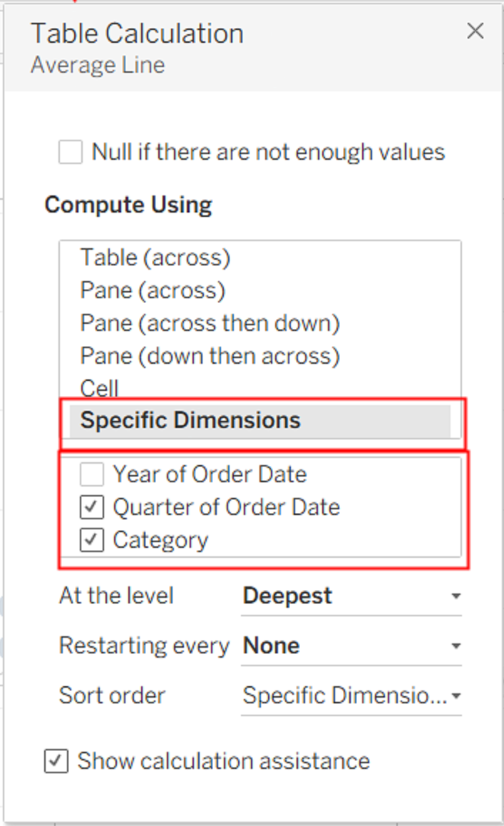Open the Restarting every dropdown
Image resolution: width=504 pixels, height=826 pixels.
tap(349, 646)
